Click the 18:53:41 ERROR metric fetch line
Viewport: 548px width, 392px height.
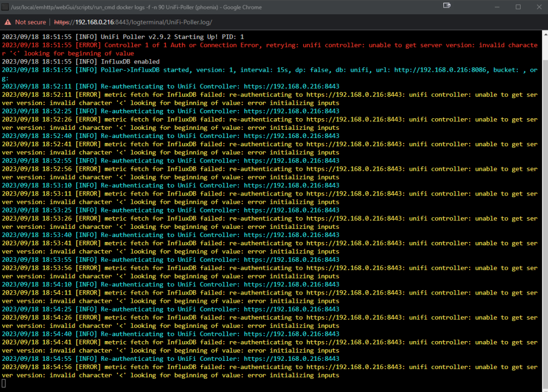[270, 247]
